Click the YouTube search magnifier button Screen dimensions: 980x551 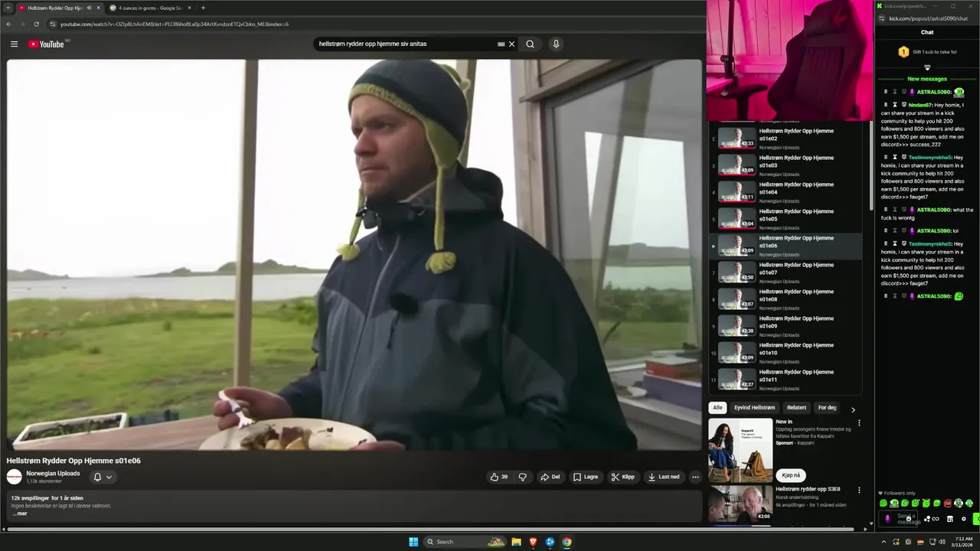click(530, 44)
